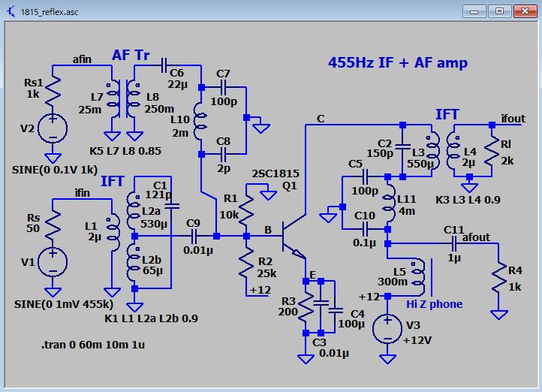Select ground symbol below R4
The height and width of the screenshot is (392, 542).
498,315
